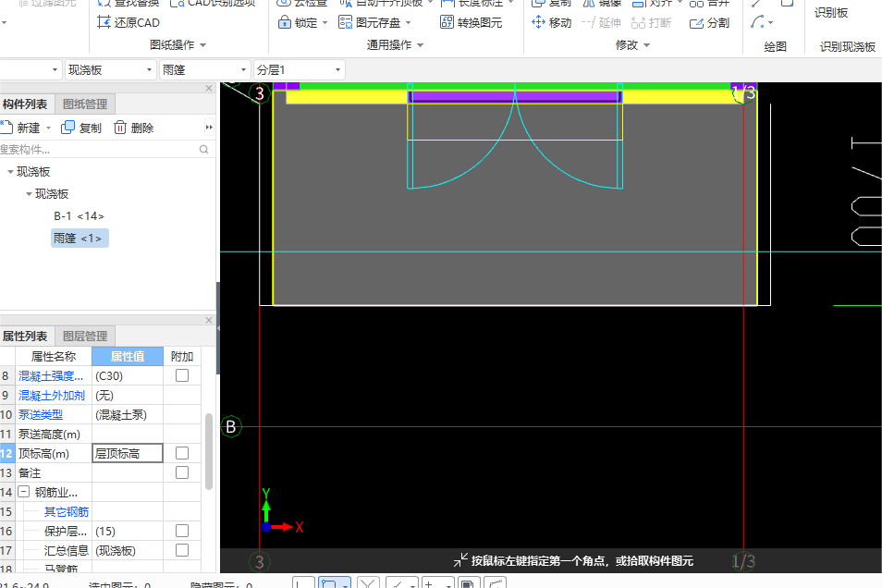Tick the 顶标高(m) additional checkbox
Viewport: 882px width, 588px height.
182,453
